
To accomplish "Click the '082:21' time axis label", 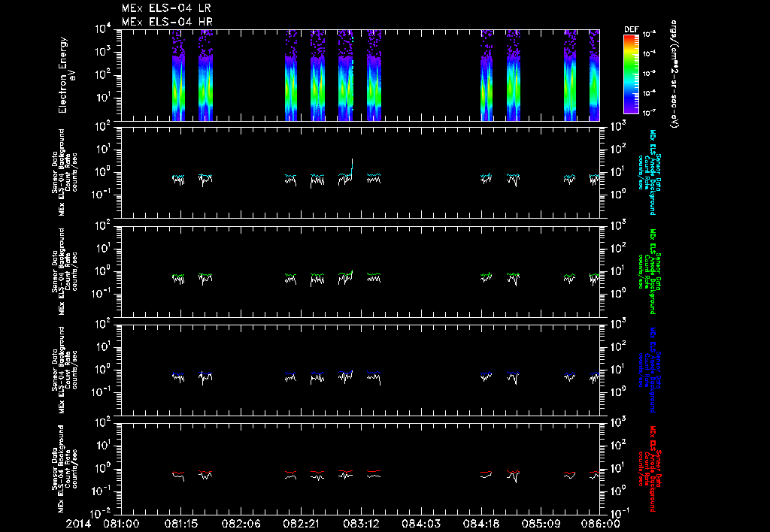I will [301, 524].
